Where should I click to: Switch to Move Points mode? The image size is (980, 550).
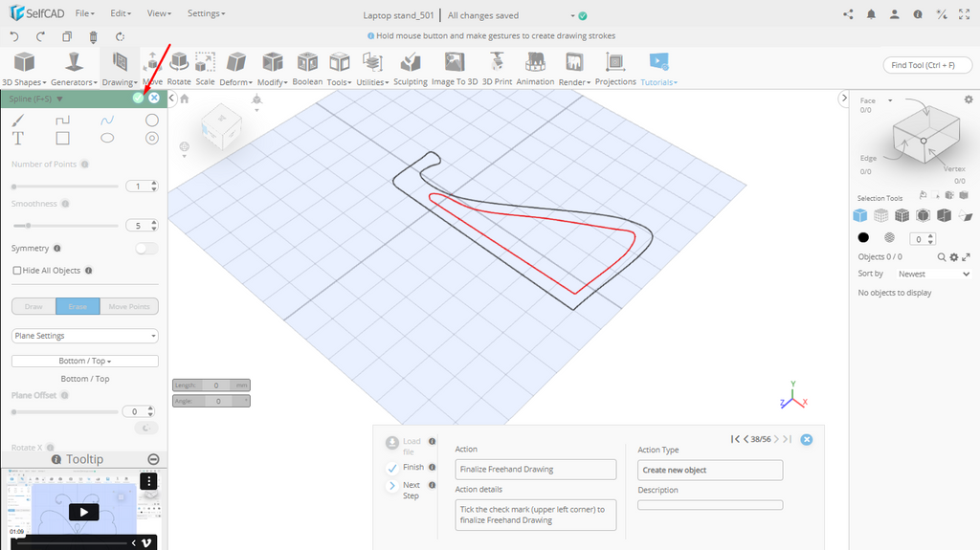[x=129, y=307]
